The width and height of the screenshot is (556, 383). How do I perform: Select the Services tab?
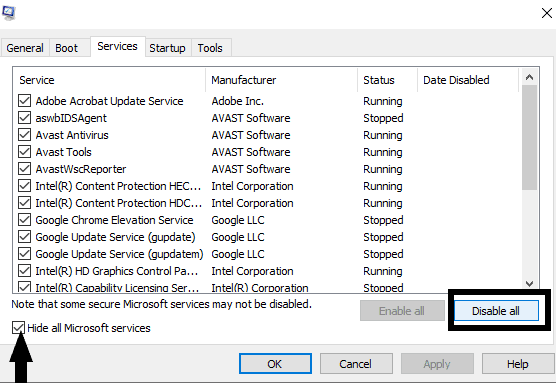pos(117,46)
